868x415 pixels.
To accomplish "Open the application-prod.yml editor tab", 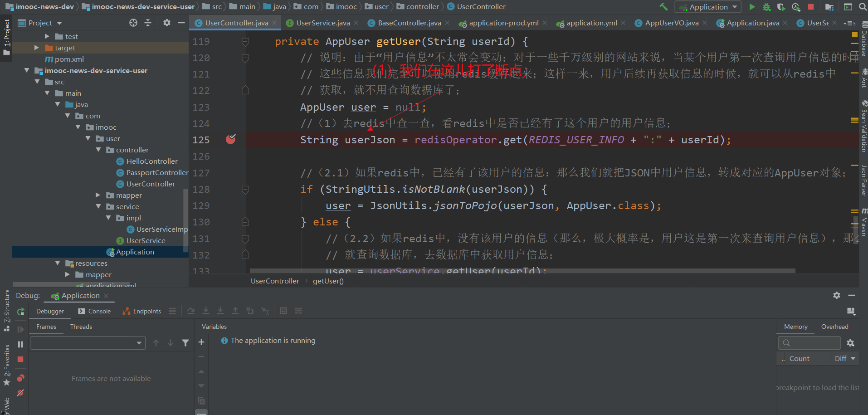I will [503, 23].
